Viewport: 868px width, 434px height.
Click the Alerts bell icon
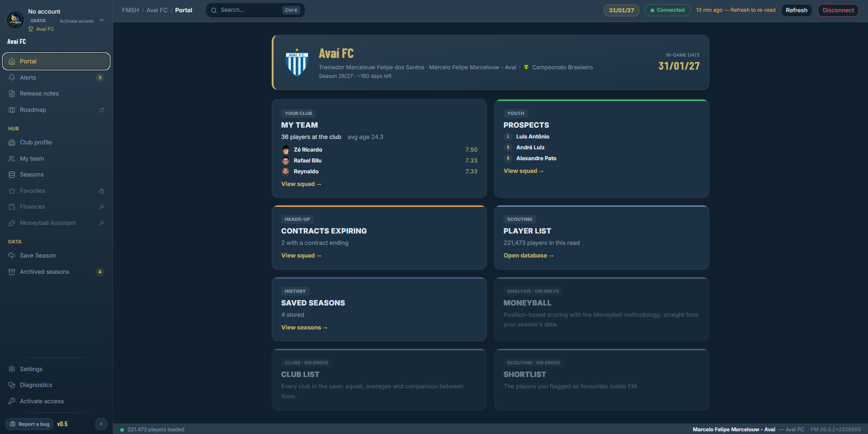[x=12, y=78]
